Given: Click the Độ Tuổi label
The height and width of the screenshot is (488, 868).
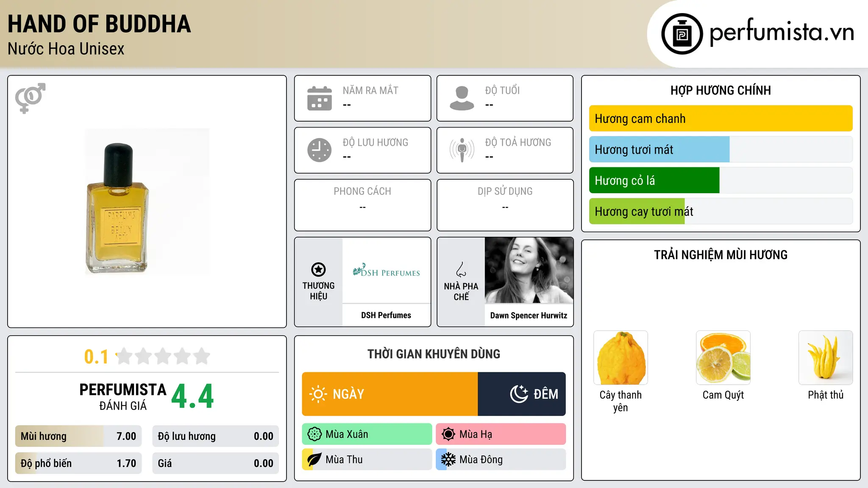Looking at the screenshot, I should 502,90.
